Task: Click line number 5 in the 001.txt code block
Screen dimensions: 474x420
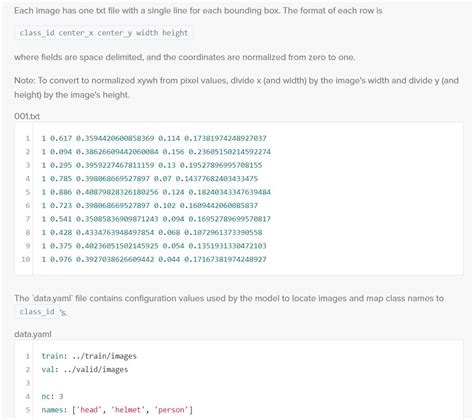Action: point(28,192)
